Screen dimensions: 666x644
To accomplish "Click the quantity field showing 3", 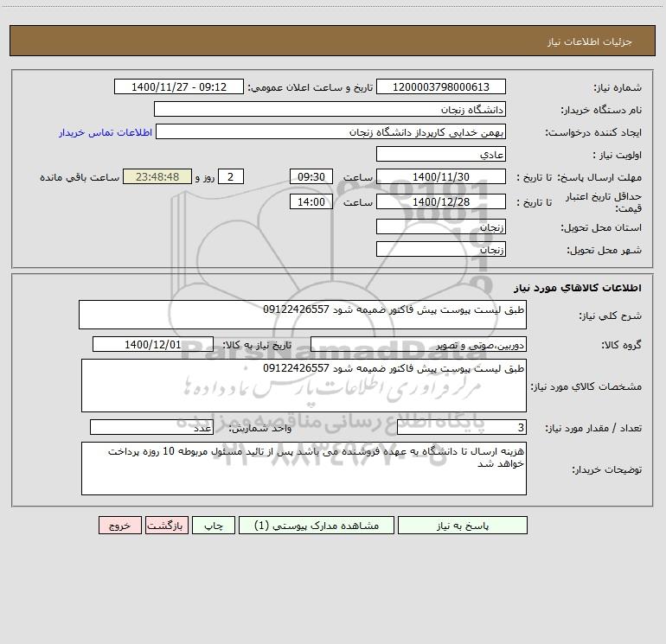I will pyautogui.click(x=462, y=427).
